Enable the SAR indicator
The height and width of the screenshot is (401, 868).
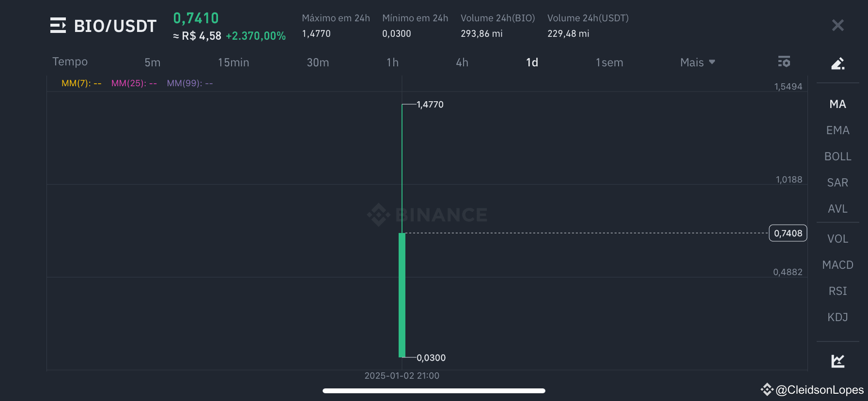click(x=837, y=183)
